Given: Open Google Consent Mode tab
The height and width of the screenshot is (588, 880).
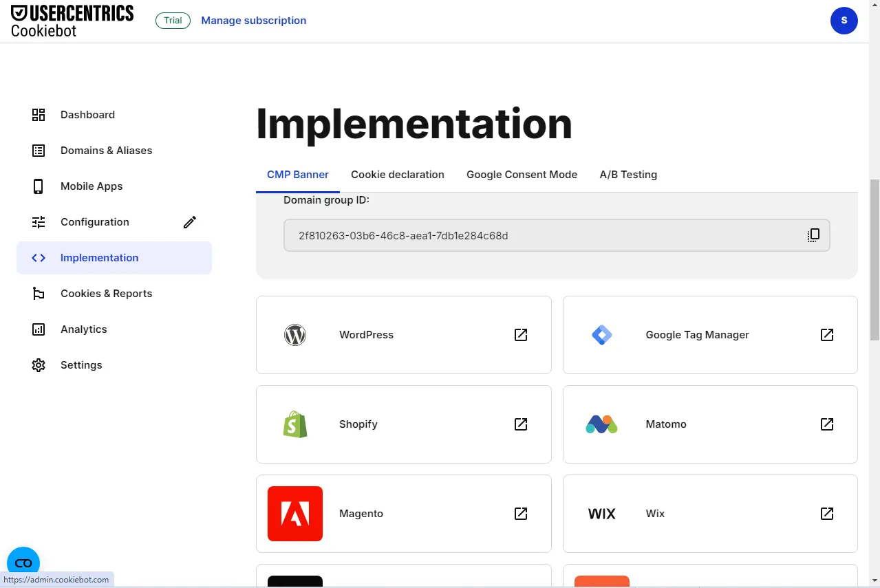Looking at the screenshot, I should click(522, 175).
